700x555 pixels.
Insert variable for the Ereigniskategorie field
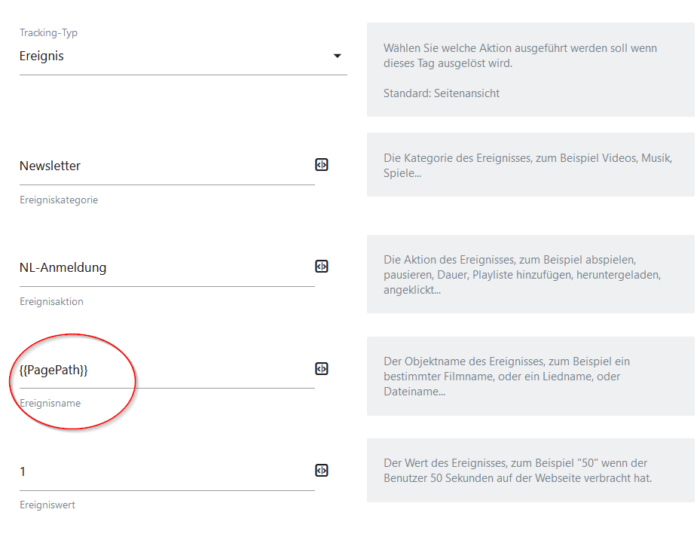[x=321, y=165]
